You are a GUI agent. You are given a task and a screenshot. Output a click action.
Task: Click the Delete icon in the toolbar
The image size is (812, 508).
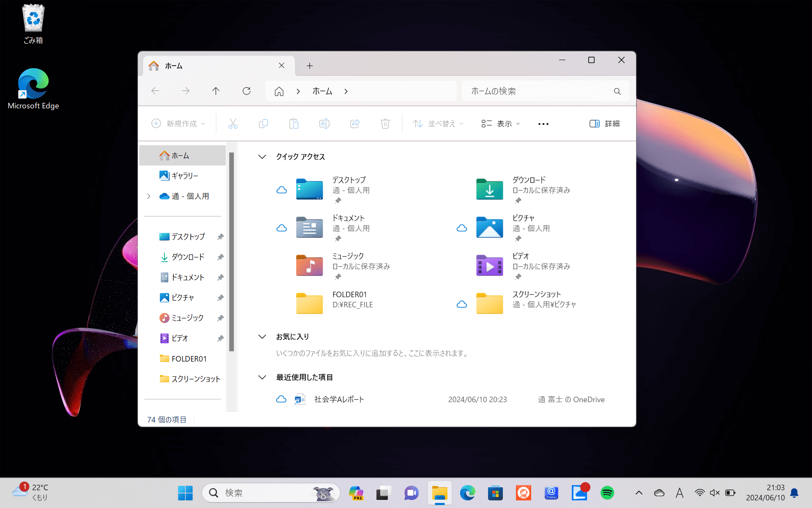(x=385, y=123)
